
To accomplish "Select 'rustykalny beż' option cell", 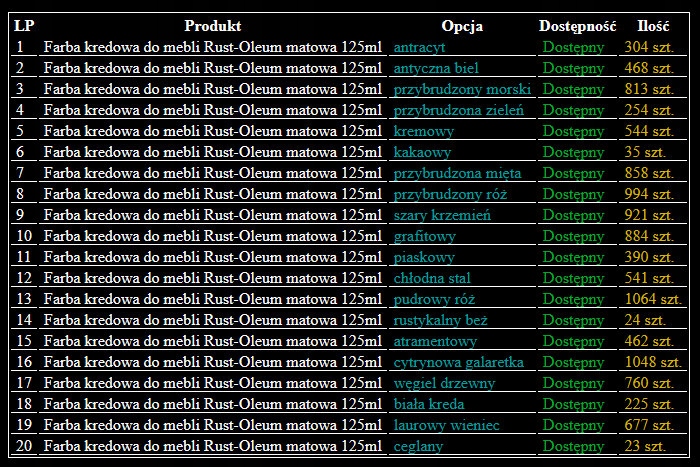I will (x=440, y=320).
